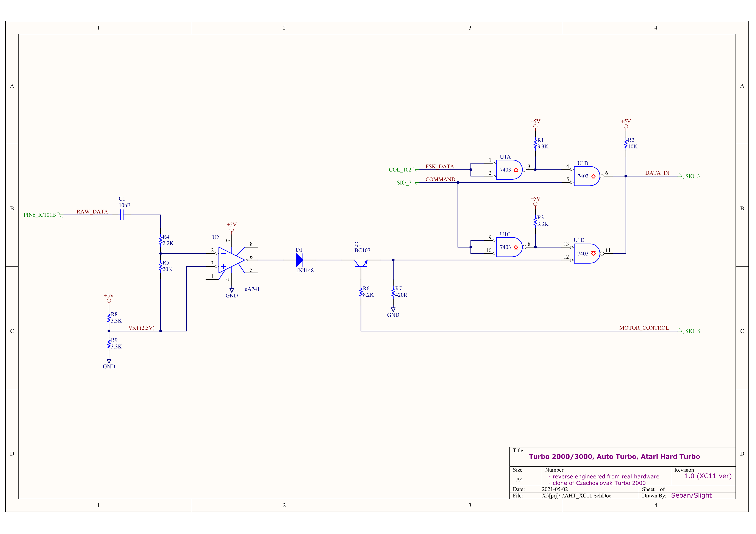This screenshot has width=756, height=534.
Task: Select the R3 resistor symbol
Action: click(535, 221)
